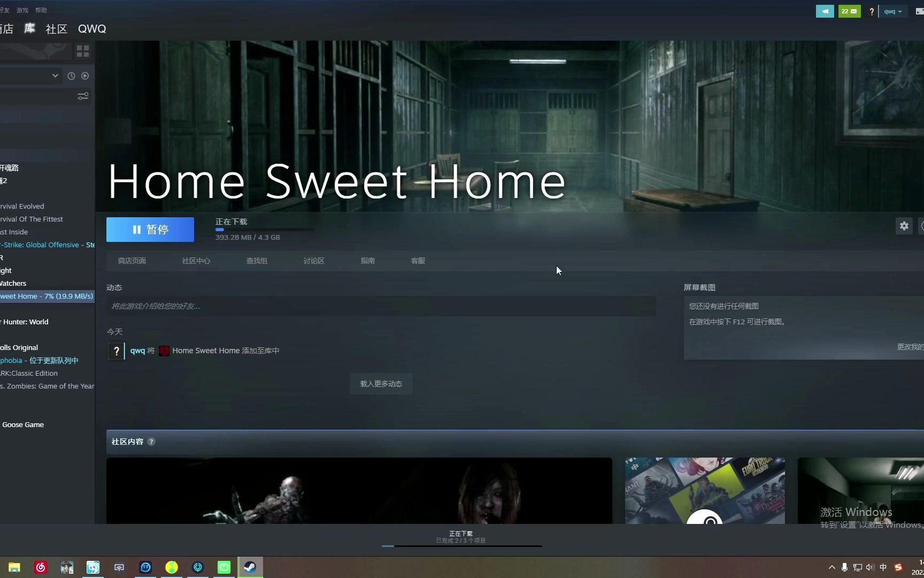
Task: Switch library to grid view icon
Action: [x=83, y=51]
